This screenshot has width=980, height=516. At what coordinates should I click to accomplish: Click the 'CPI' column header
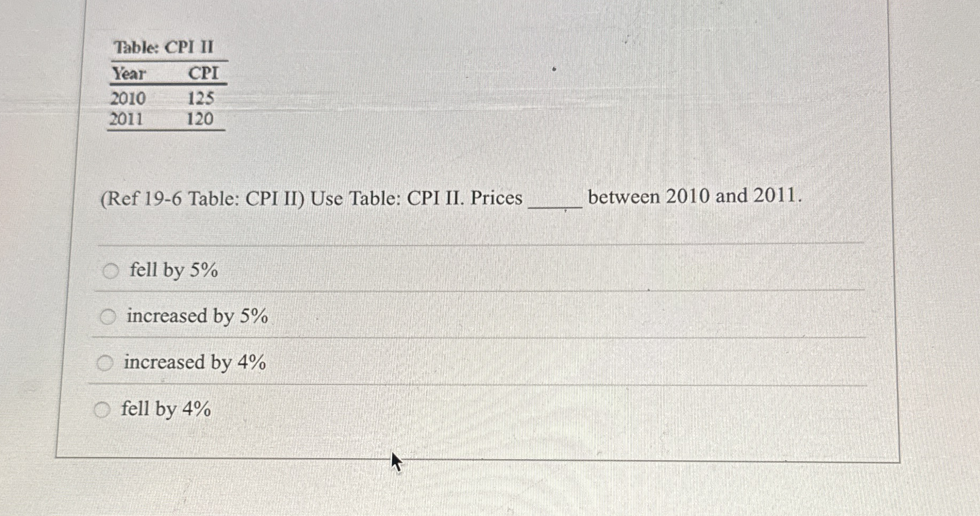[x=204, y=74]
